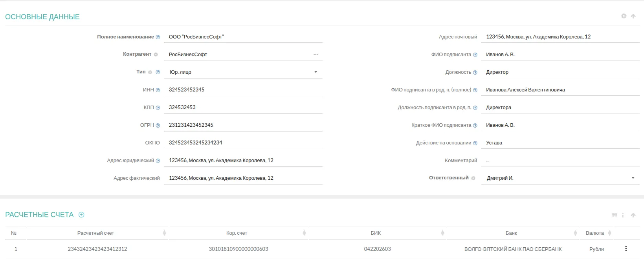
Task: Collapse the Расчетные счета section
Action: (633, 215)
